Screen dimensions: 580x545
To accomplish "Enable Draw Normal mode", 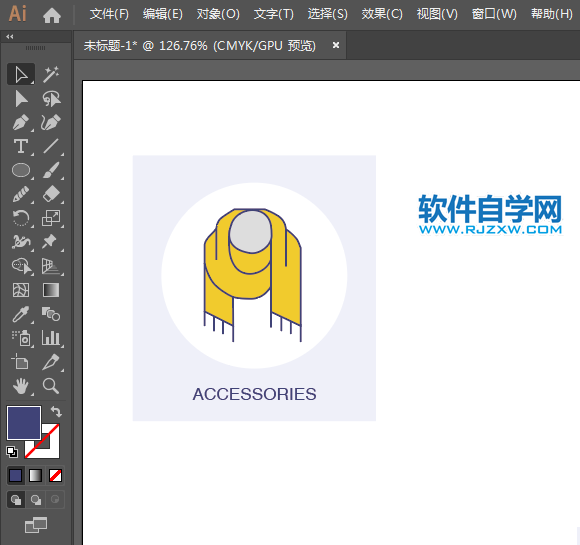I will (16, 500).
